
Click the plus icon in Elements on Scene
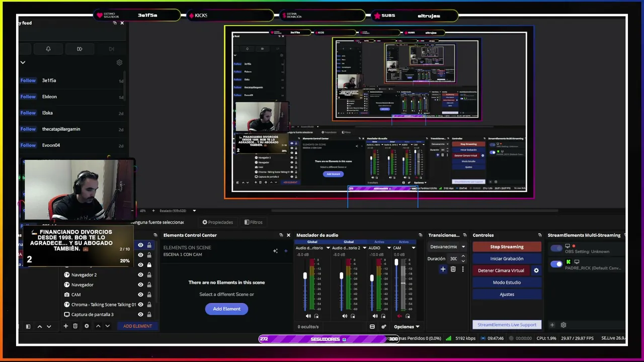coord(286,250)
